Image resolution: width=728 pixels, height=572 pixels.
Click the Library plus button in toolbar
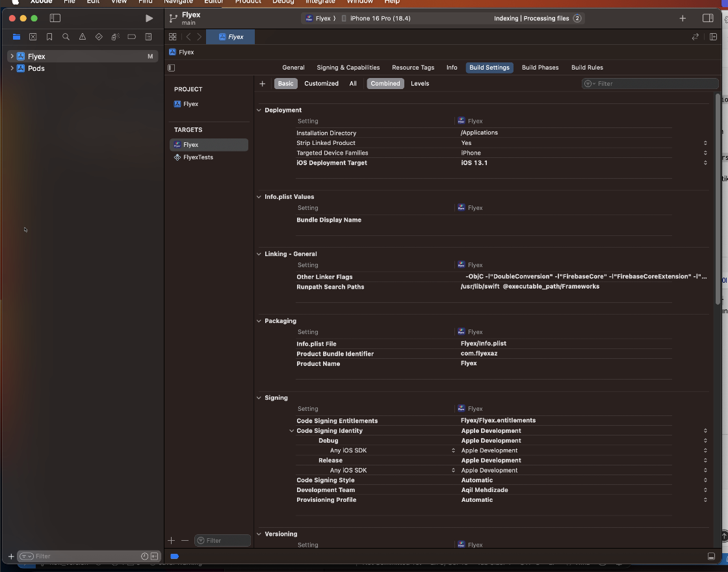pyautogui.click(x=682, y=18)
